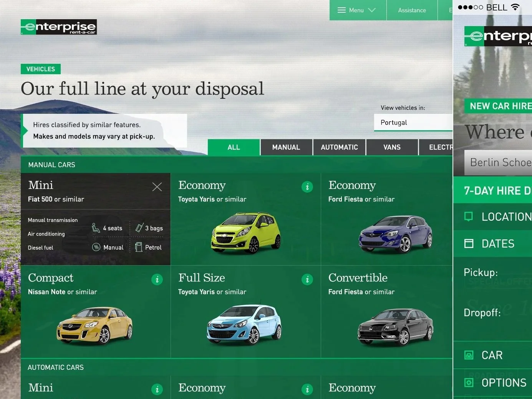532x399 pixels.
Task: Select the VANS tab
Action: tap(392, 147)
